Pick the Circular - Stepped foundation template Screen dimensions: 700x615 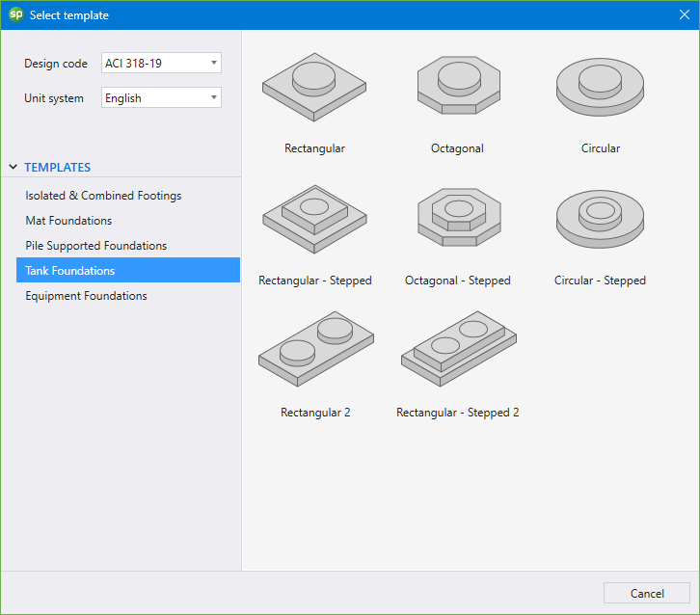click(600, 220)
